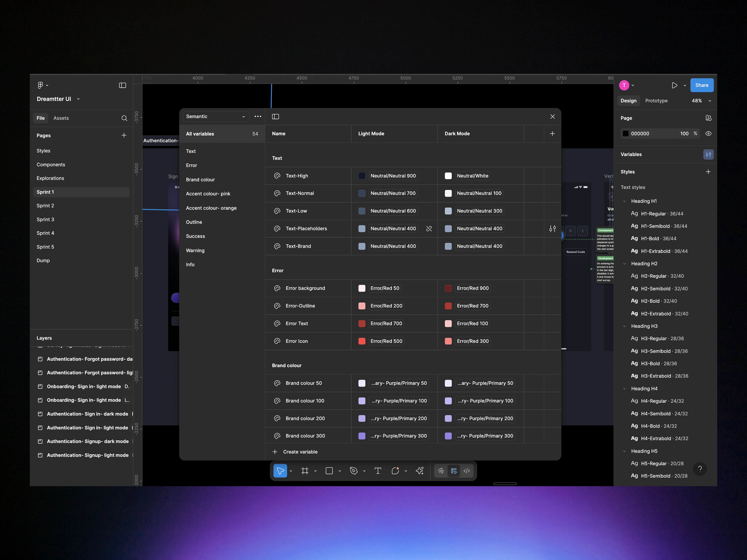Open the Components page

coord(51,165)
